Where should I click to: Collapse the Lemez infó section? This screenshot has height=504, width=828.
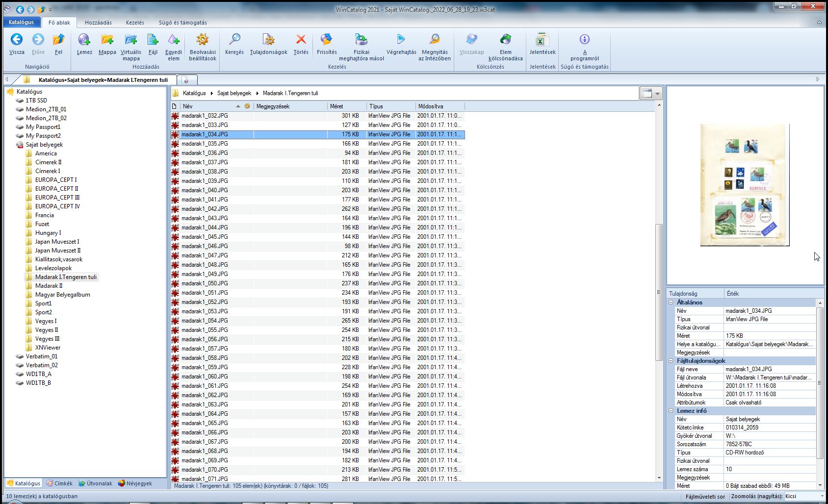(671, 411)
